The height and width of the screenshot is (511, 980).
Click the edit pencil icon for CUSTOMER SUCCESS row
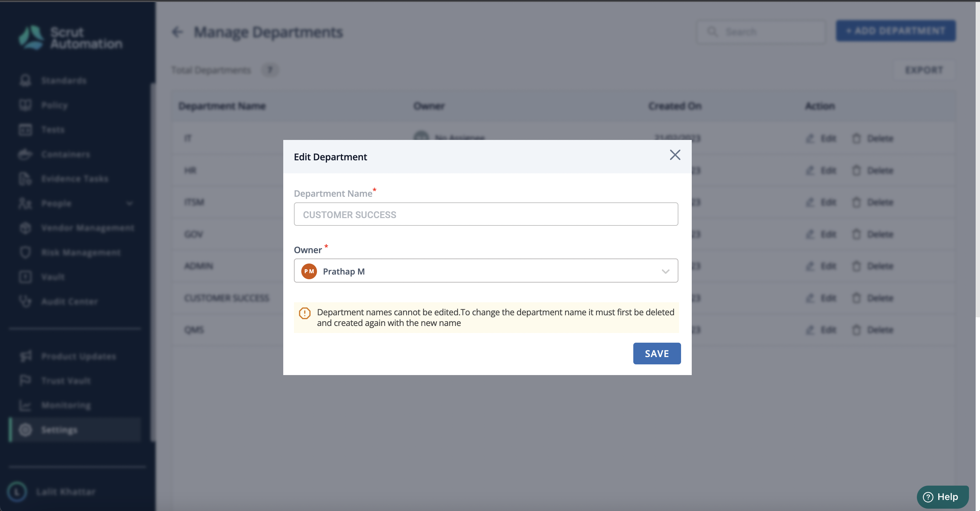pos(810,298)
